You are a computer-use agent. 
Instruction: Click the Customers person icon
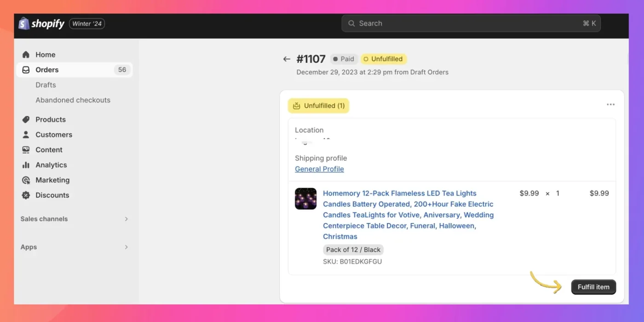26,135
